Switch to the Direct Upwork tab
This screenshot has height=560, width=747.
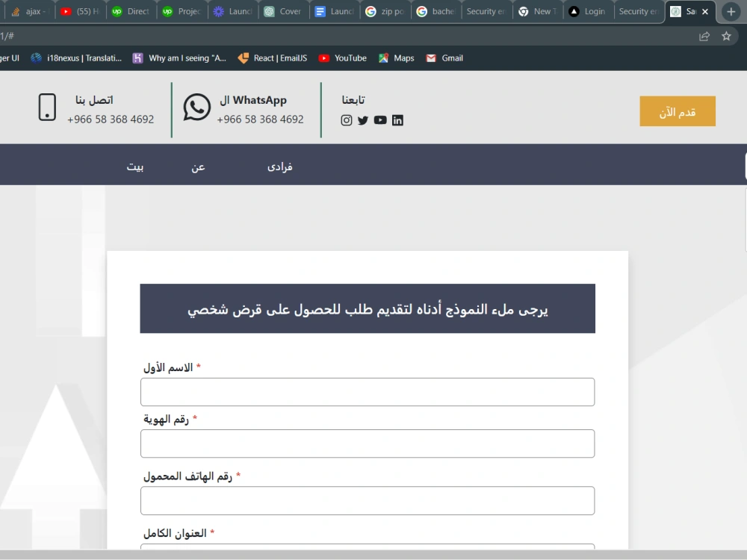click(130, 11)
